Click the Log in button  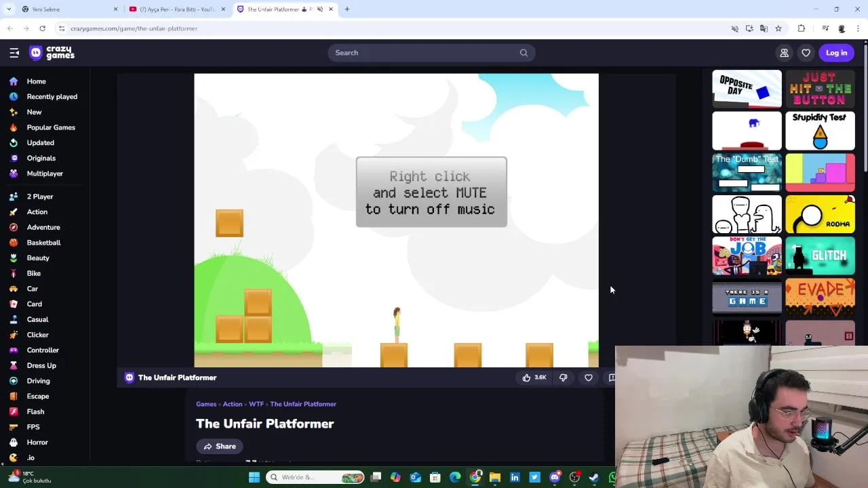point(836,53)
